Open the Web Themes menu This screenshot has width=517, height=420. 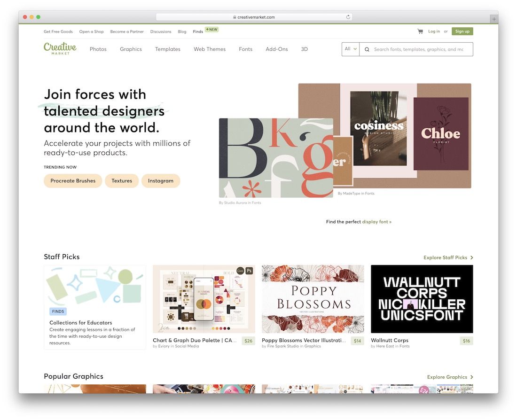point(210,49)
